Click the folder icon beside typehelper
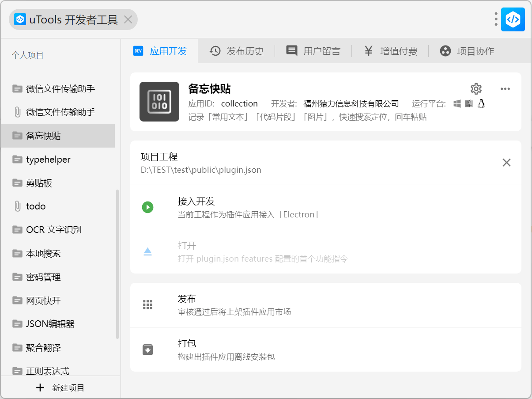 pyautogui.click(x=18, y=160)
